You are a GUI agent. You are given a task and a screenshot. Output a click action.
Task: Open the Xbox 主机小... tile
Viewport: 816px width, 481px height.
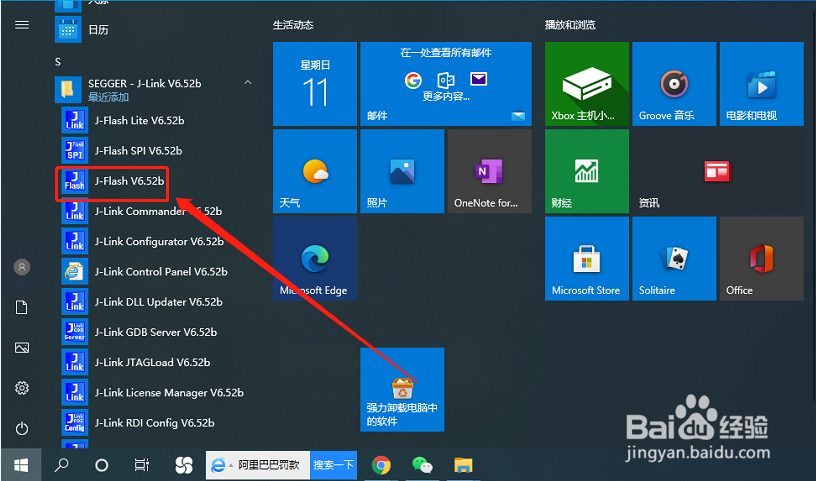pos(587,84)
